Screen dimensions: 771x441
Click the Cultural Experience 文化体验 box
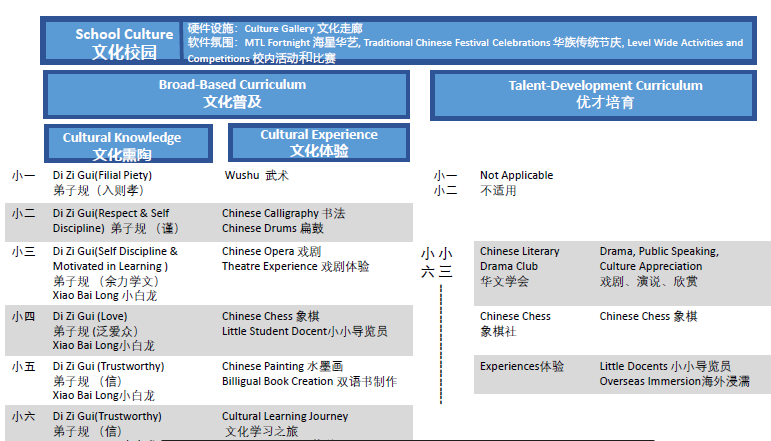point(319,143)
